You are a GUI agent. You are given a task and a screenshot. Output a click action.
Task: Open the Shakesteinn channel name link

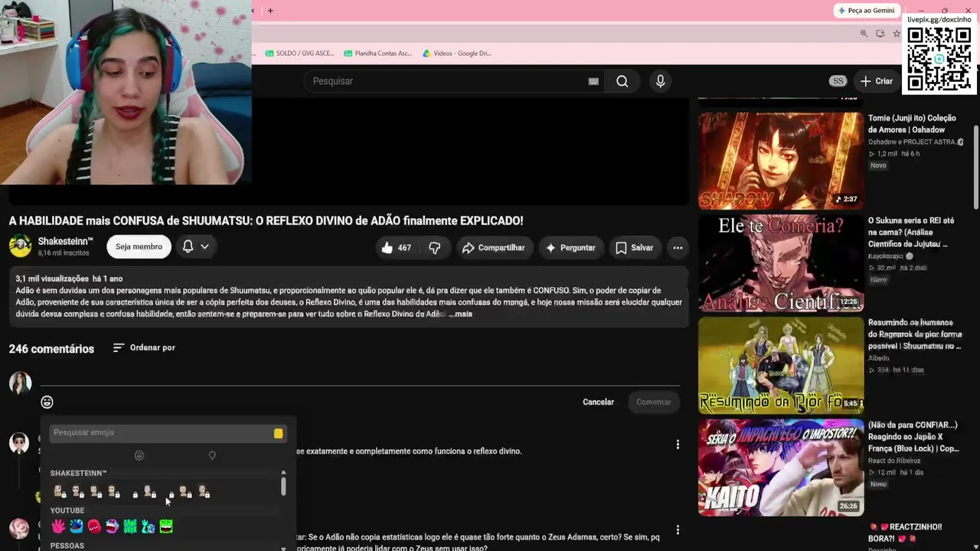tap(65, 241)
